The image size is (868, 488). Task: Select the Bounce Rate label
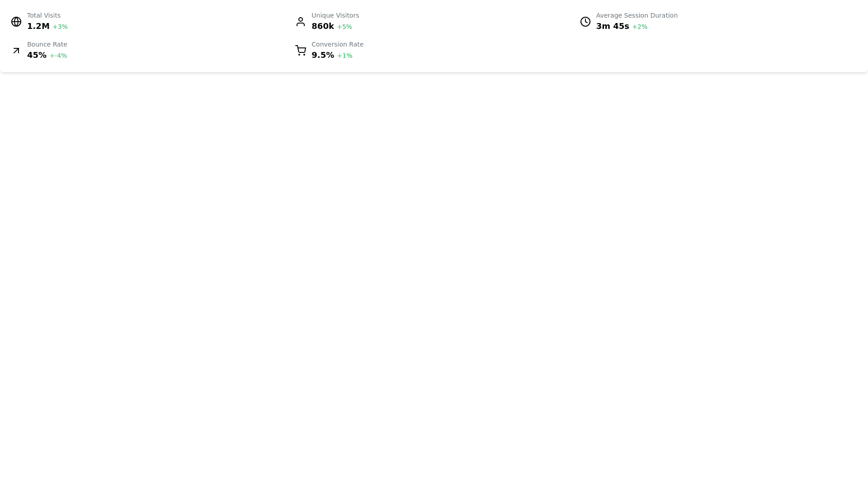(47, 44)
